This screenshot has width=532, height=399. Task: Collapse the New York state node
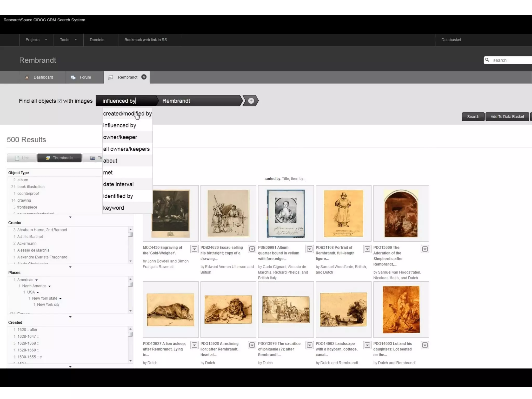60,299
